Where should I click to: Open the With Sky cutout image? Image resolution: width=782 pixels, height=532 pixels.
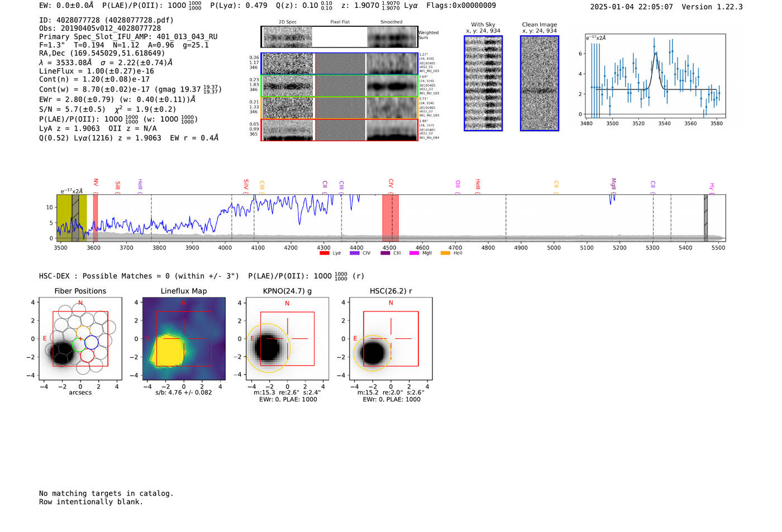(483, 83)
